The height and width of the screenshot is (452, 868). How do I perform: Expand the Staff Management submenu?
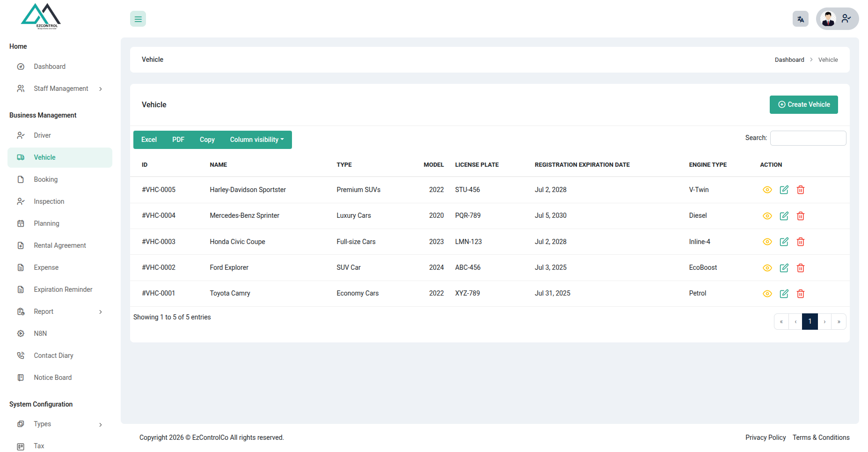pos(60,89)
